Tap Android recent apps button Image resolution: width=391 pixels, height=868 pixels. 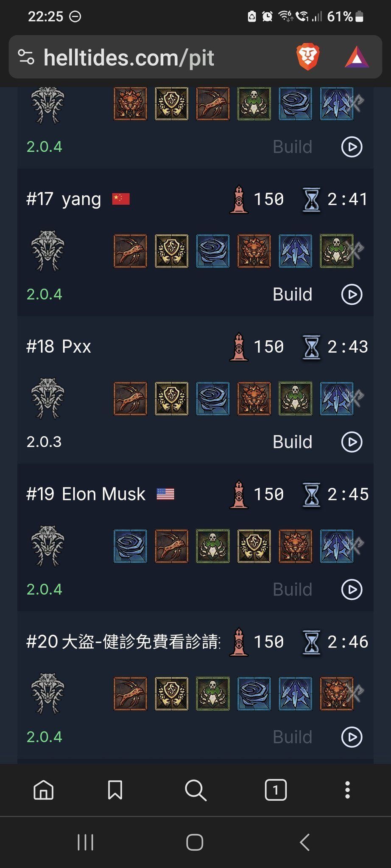[x=85, y=842]
